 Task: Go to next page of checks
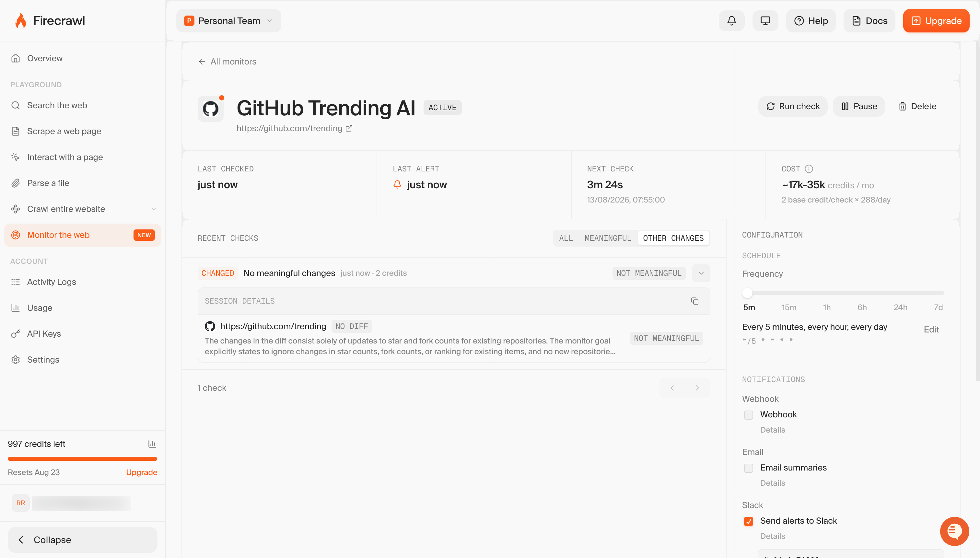point(697,388)
